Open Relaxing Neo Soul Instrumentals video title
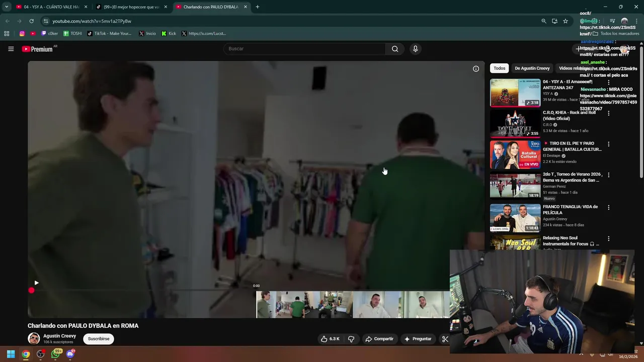The image size is (644, 362). 571,241
